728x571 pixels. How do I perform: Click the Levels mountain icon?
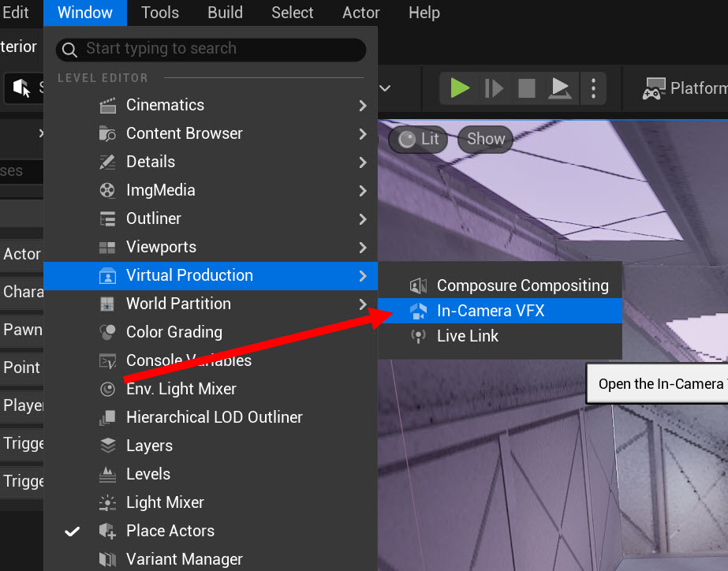(x=108, y=474)
